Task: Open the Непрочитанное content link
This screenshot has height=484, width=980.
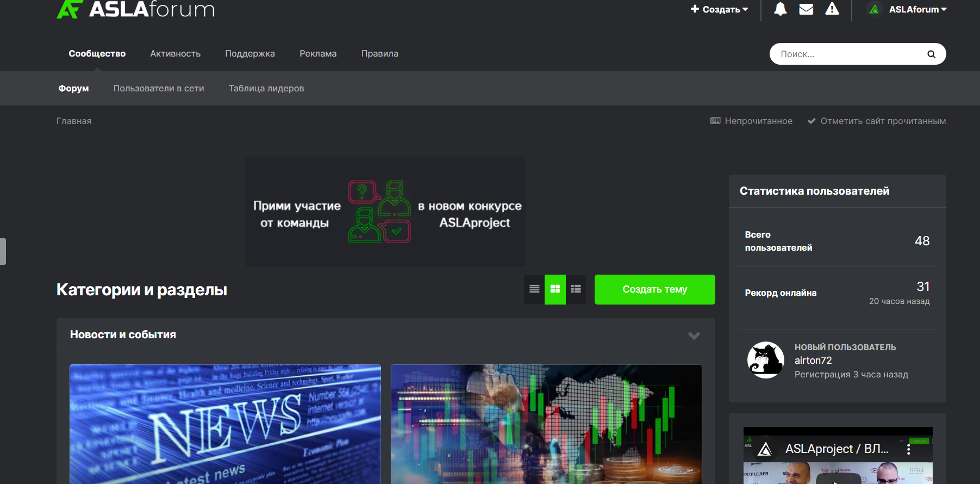Action: tap(751, 121)
